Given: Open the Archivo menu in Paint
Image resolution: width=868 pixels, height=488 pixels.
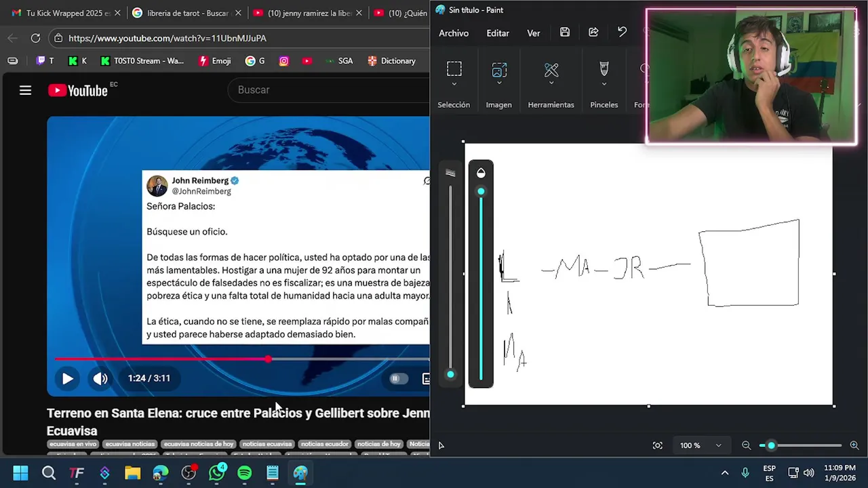Looking at the screenshot, I should 454,33.
